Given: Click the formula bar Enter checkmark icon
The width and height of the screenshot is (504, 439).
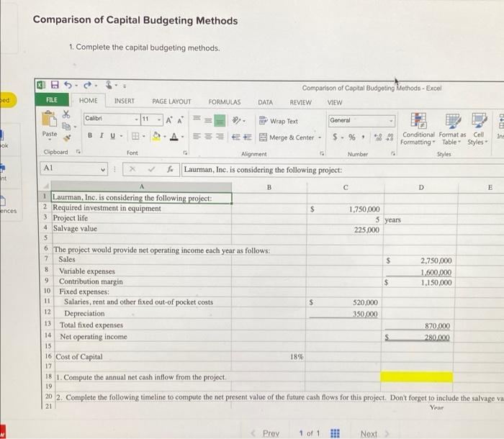Looking at the screenshot, I should tap(151, 169).
